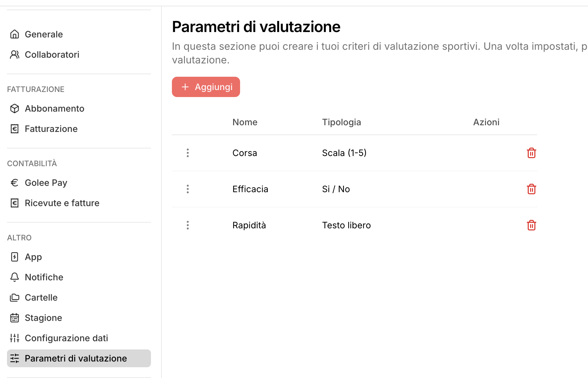Click the Notifiche bell icon
This screenshot has width=588, height=378.
coord(15,277)
